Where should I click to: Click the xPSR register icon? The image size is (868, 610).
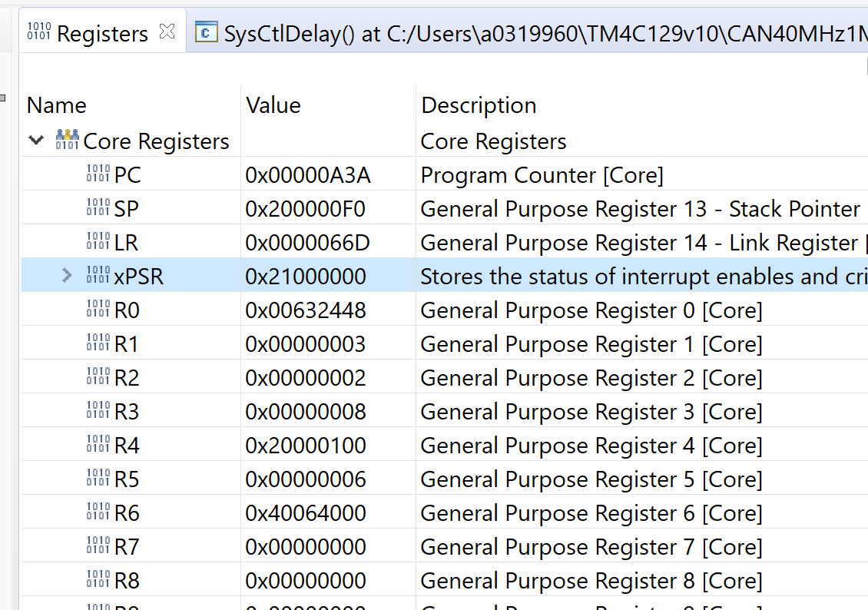pyautogui.click(x=98, y=276)
